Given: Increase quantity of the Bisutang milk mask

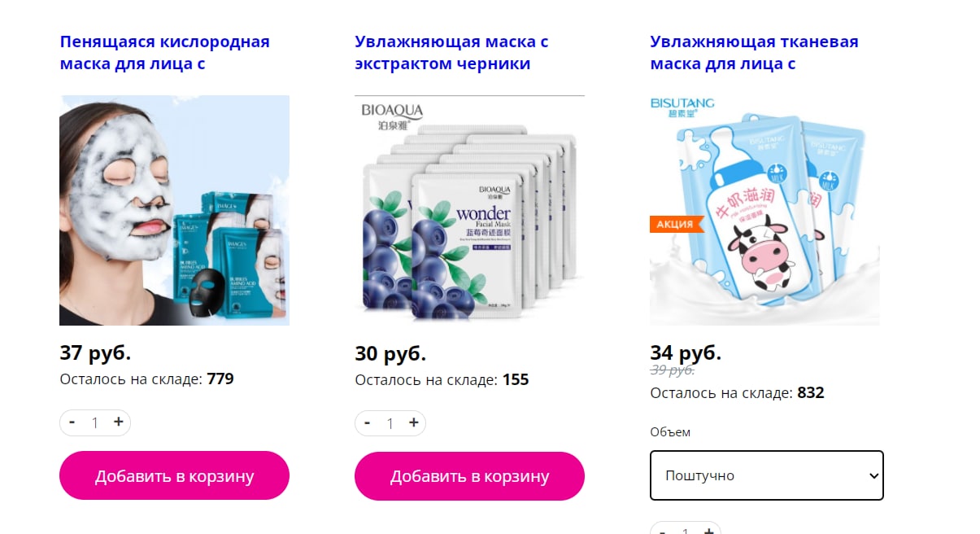Looking at the screenshot, I should click(709, 530).
